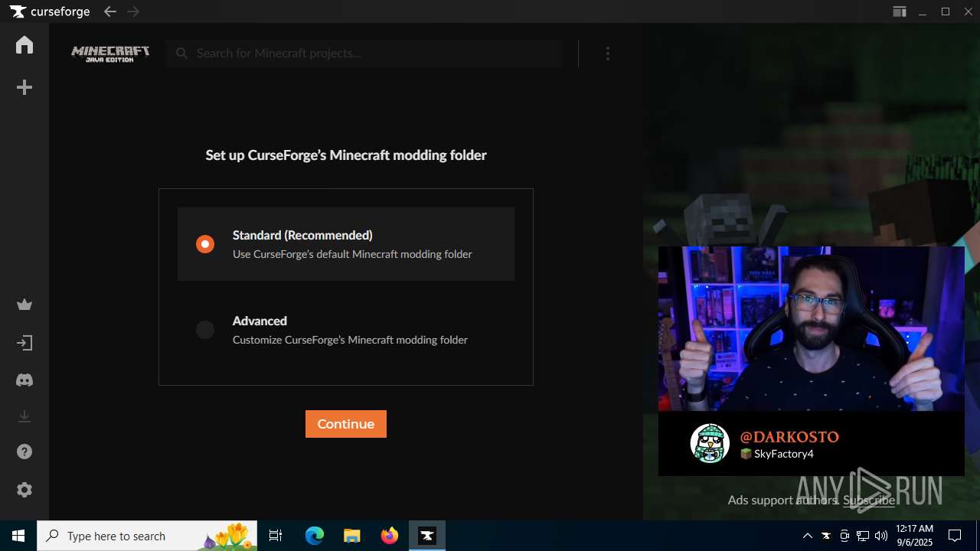Focus the Search for Minecraft projects field
Viewport: 980px width, 551px height.
point(364,54)
